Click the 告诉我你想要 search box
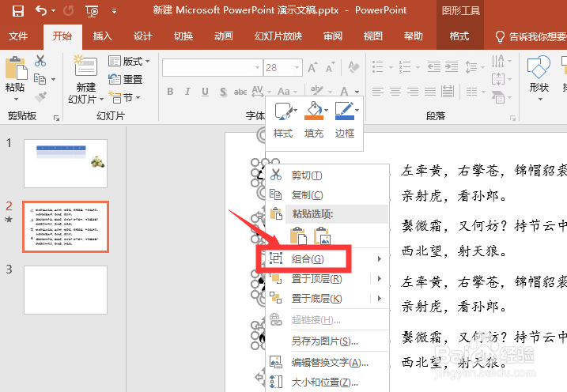The image size is (567, 392). [x=530, y=36]
